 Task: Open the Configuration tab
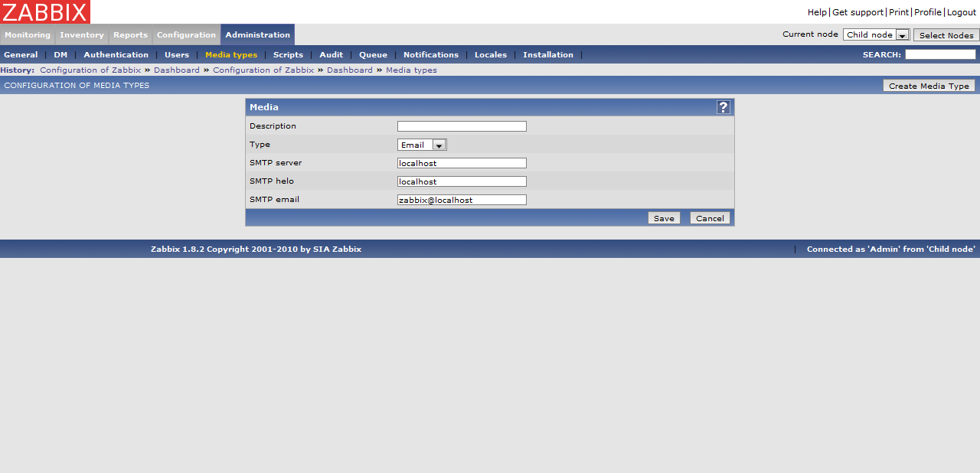coord(186,35)
